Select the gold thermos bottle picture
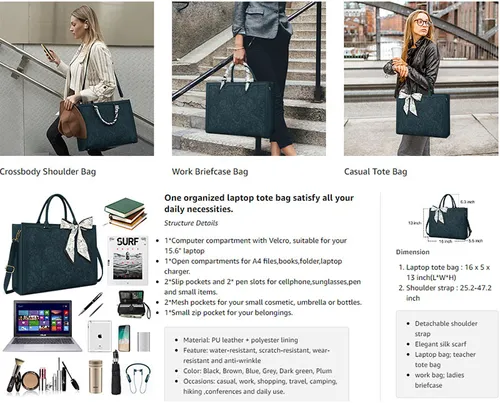This screenshot has height=403, width=500. pos(96,377)
